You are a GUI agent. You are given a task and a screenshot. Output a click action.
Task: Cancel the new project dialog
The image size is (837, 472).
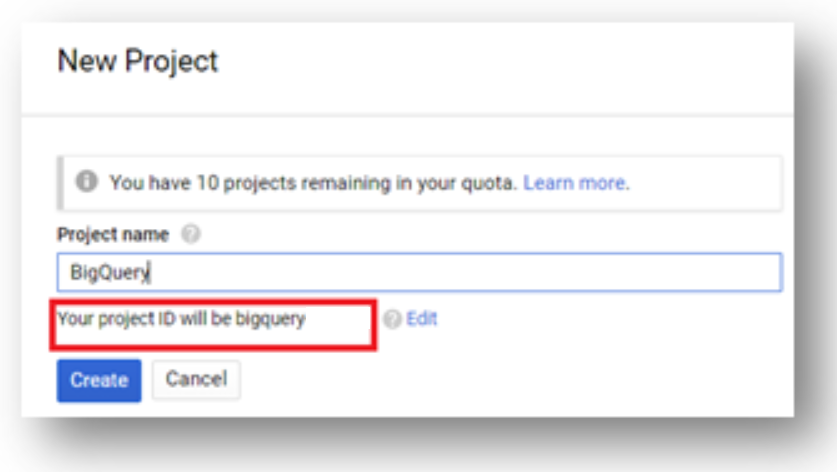[196, 380]
